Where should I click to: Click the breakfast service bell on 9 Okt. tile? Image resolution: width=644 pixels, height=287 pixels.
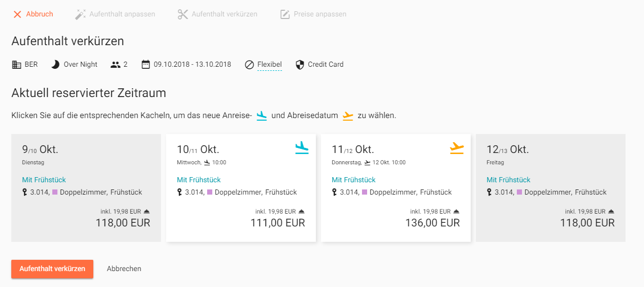(x=147, y=212)
